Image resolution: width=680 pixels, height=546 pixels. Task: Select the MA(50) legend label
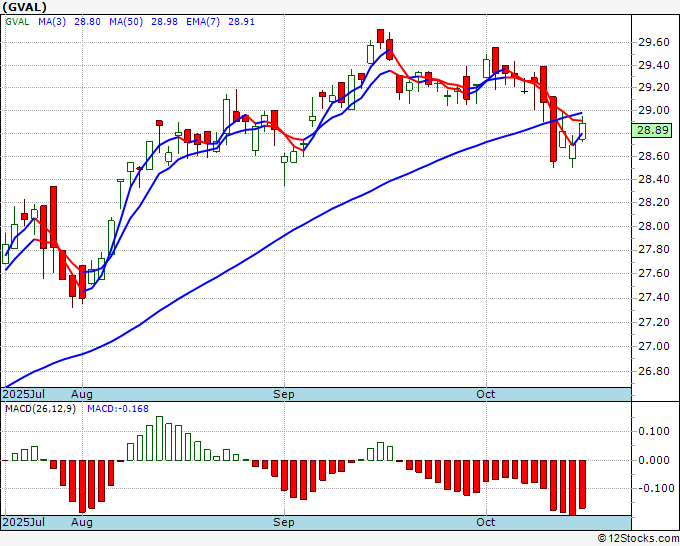pyautogui.click(x=126, y=22)
